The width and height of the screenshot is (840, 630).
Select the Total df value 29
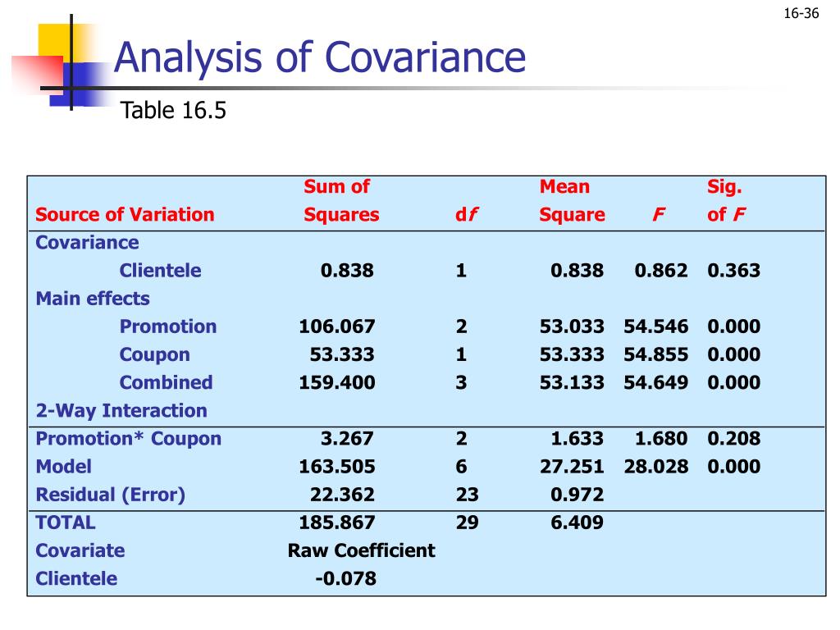click(x=467, y=523)
